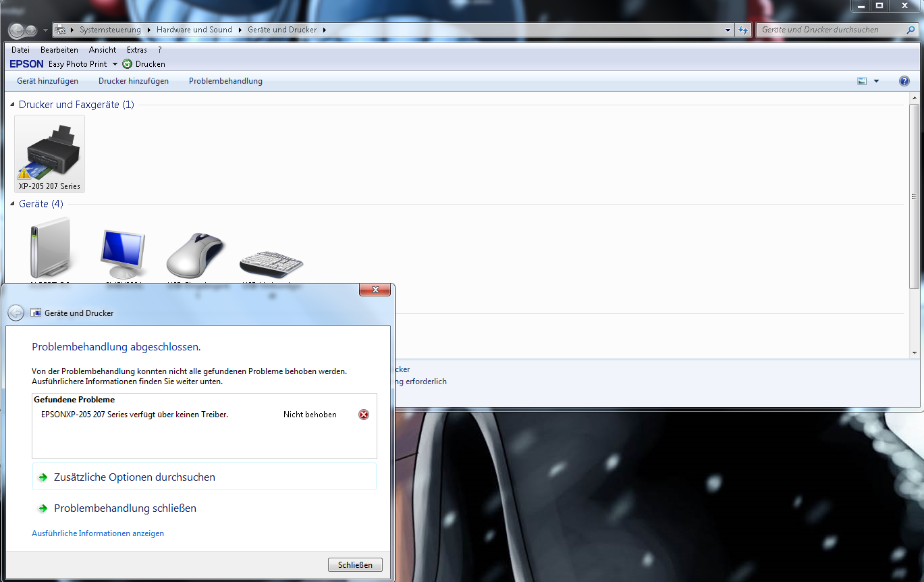Open the ? help menu

(x=160, y=50)
